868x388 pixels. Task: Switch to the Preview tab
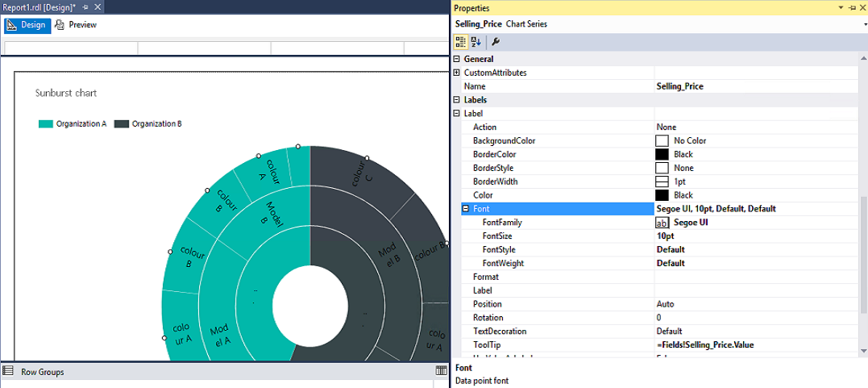pyautogui.click(x=76, y=25)
